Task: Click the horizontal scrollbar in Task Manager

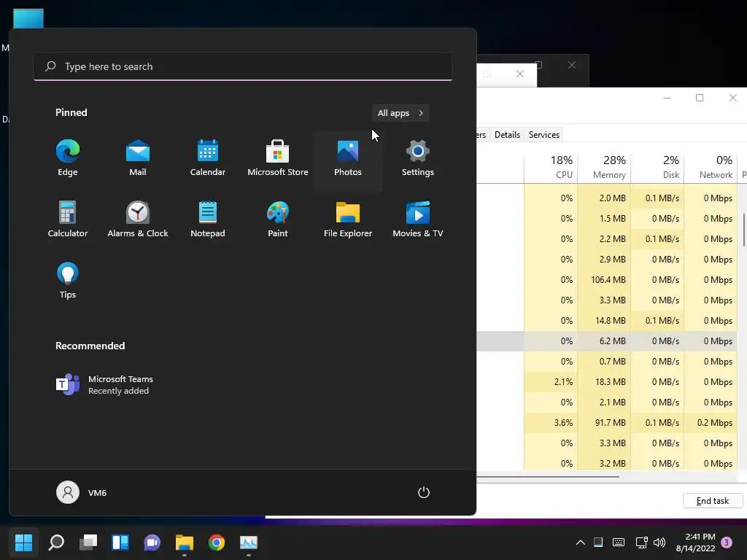Action: point(548,477)
